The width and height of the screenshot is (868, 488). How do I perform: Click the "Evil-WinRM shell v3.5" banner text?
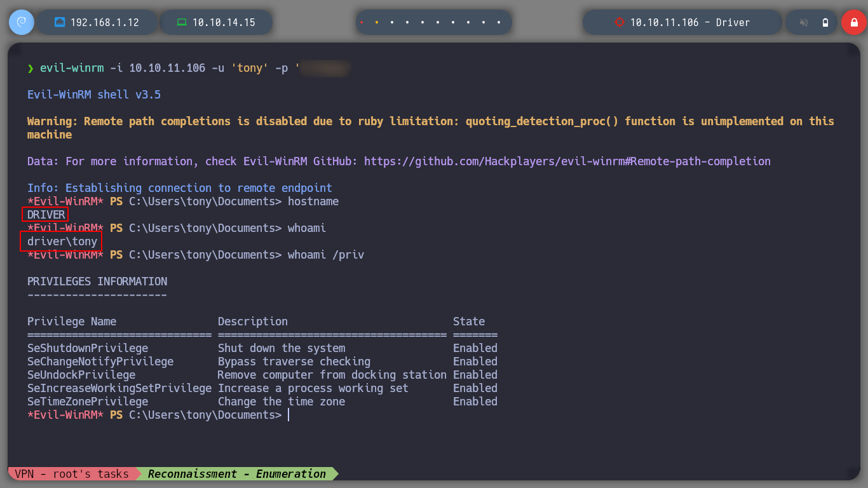tap(94, 95)
